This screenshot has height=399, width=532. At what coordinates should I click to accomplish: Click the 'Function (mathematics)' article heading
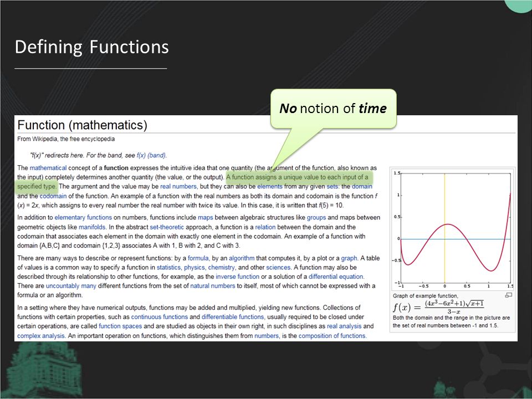click(83, 125)
